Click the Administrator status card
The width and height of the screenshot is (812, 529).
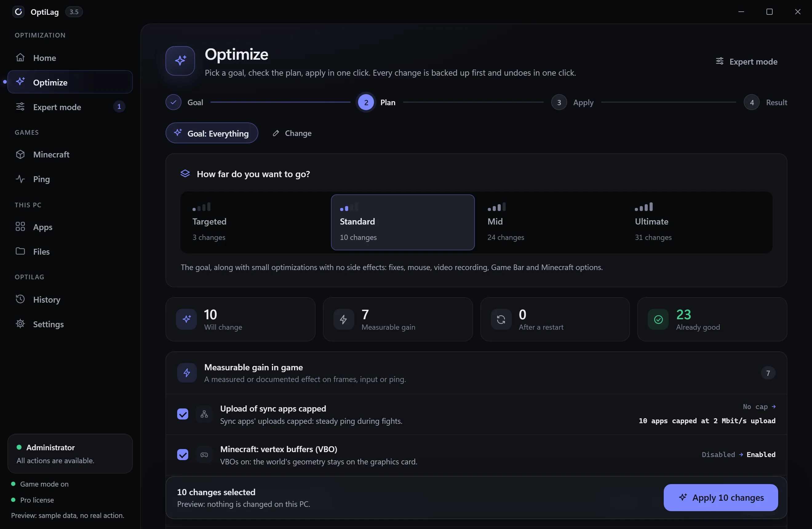tap(70, 454)
